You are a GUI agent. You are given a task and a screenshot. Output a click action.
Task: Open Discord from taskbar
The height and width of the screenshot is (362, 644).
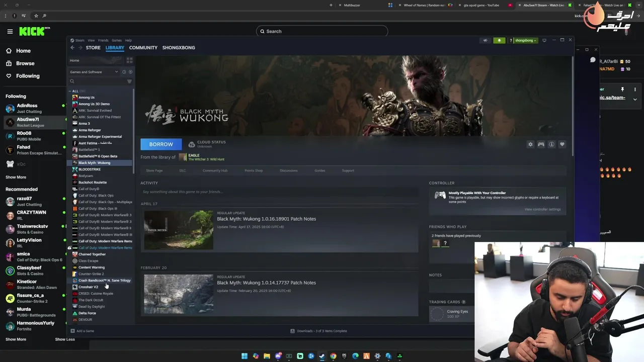pos(278,356)
